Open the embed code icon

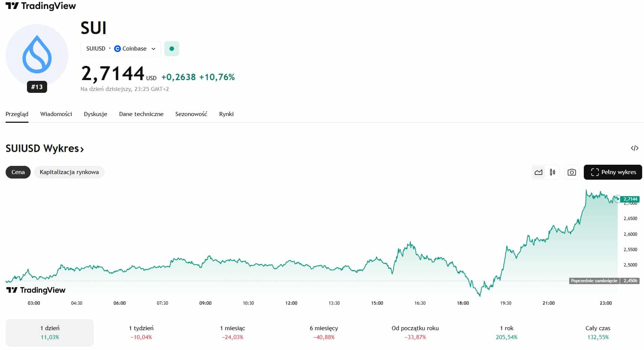[x=634, y=148]
